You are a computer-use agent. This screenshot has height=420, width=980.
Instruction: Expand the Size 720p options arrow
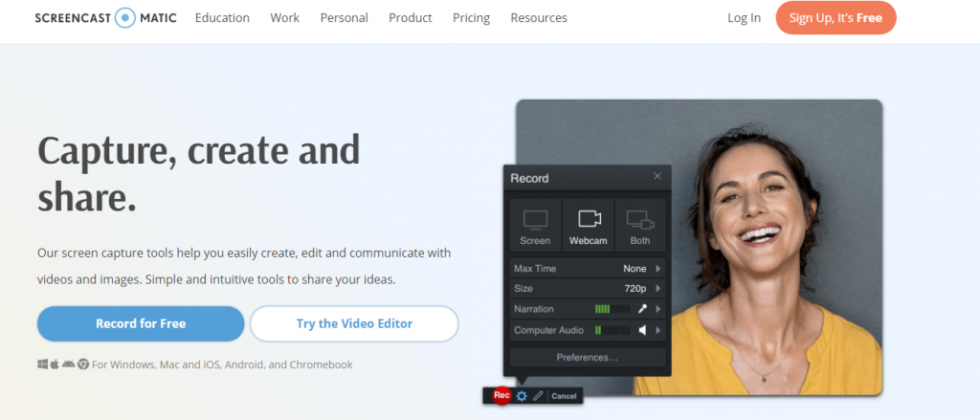point(657,288)
